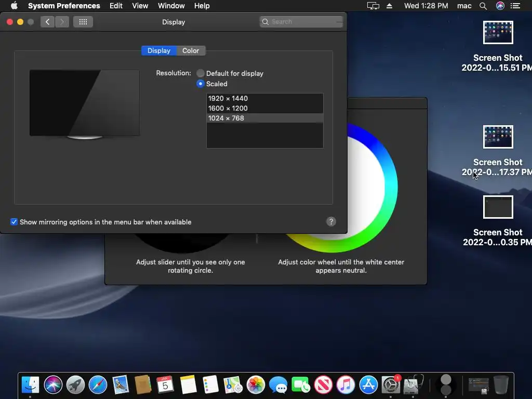Click the Search field in Display window
532x399 pixels.
[301, 22]
